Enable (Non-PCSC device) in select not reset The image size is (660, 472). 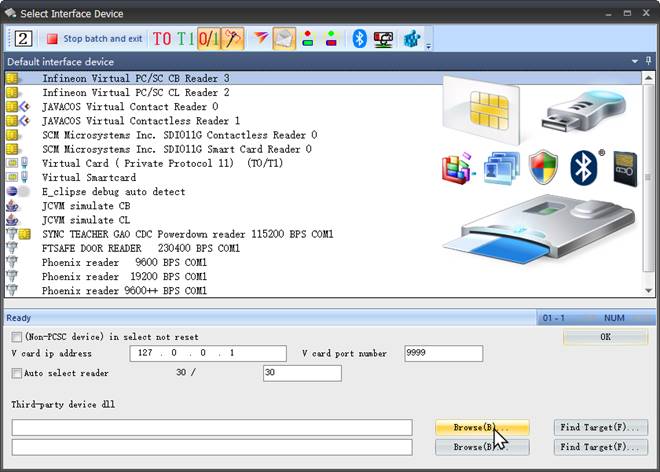pos(17,338)
